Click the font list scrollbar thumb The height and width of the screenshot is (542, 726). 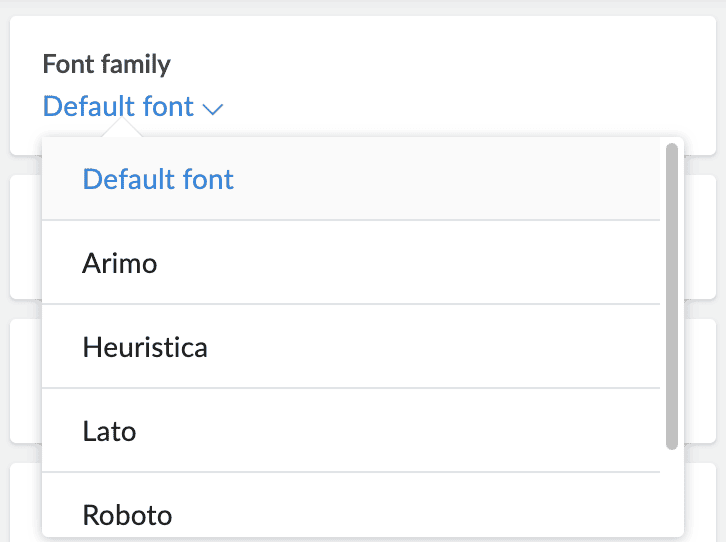point(671,295)
